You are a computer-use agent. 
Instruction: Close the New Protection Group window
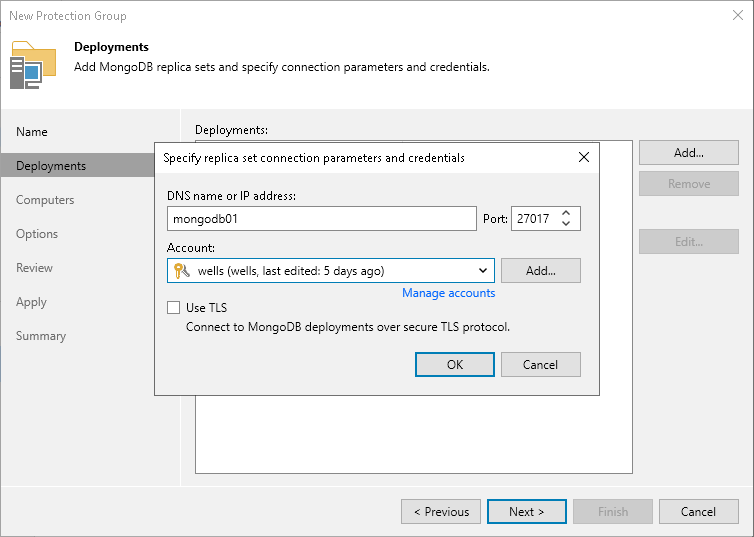click(x=738, y=15)
